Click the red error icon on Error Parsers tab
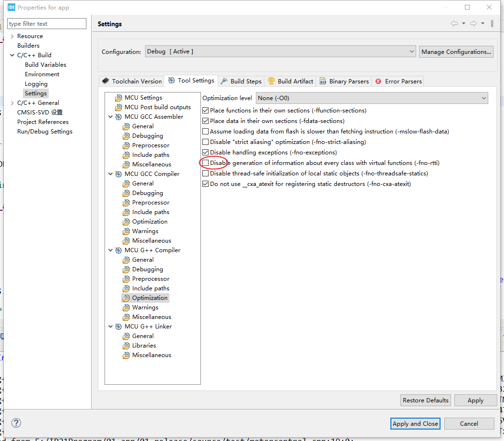Image resolution: width=504 pixels, height=441 pixels. [377, 81]
